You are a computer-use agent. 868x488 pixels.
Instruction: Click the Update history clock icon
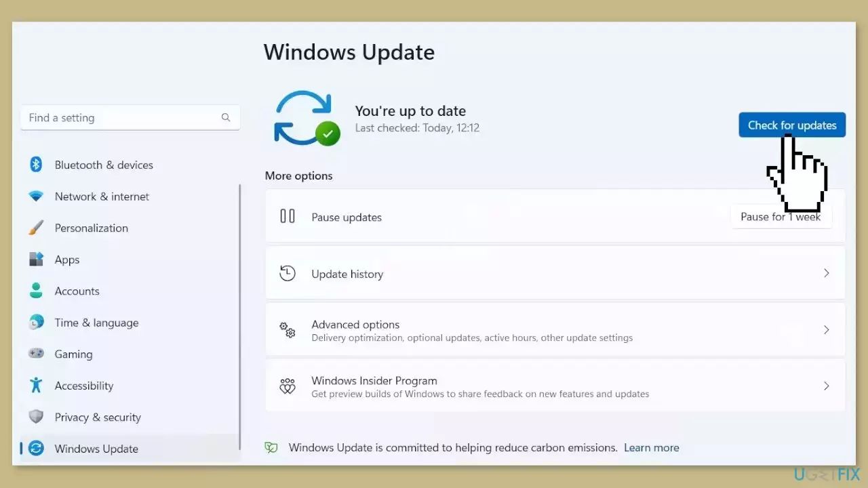pos(288,274)
